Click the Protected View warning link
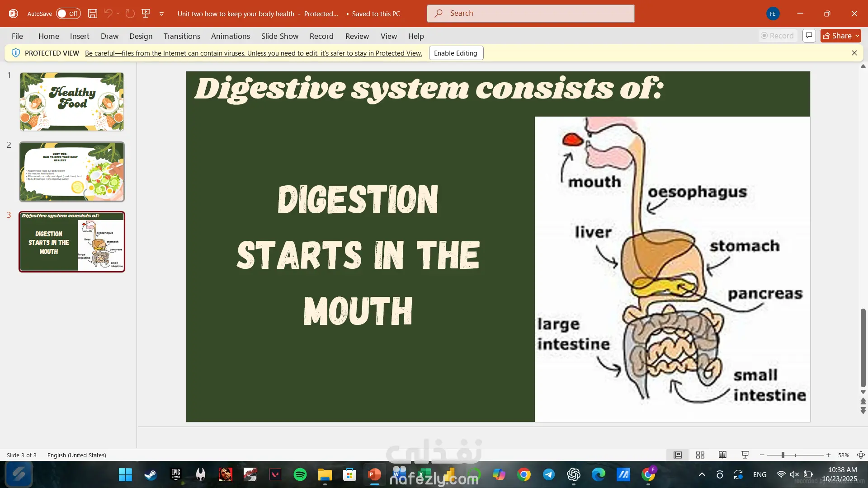This screenshot has height=488, width=868. click(253, 53)
